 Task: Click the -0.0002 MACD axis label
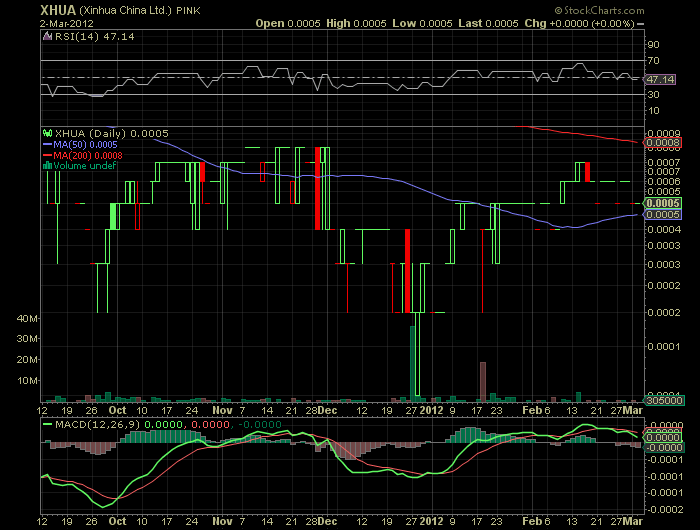pyautogui.click(x=664, y=509)
